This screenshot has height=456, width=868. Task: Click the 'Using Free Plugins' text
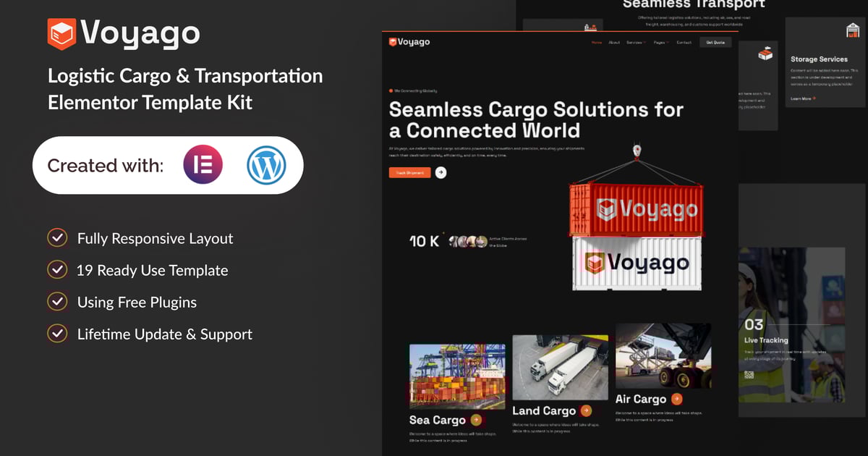pyautogui.click(x=137, y=302)
